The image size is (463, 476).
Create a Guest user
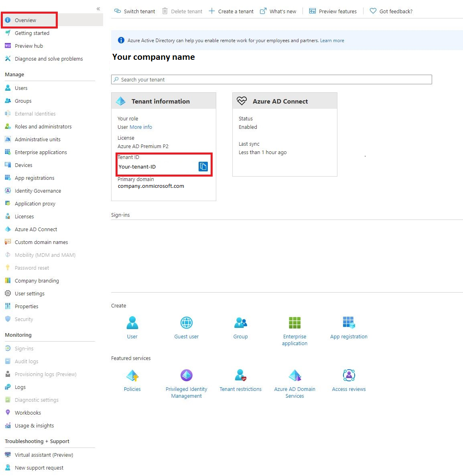pos(186,328)
